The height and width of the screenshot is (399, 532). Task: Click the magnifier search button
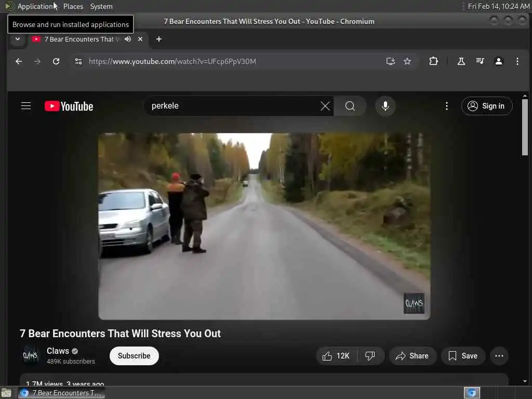[350, 106]
